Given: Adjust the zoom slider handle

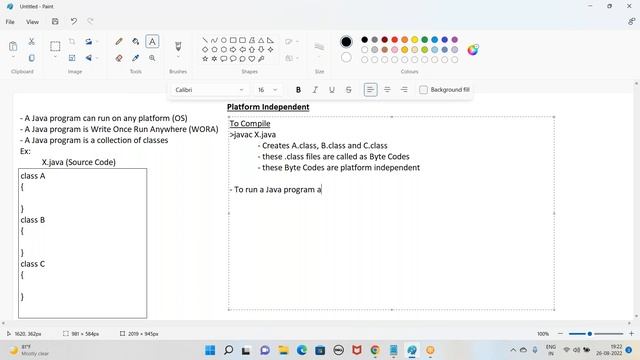Looking at the screenshot, I should coord(589,333).
